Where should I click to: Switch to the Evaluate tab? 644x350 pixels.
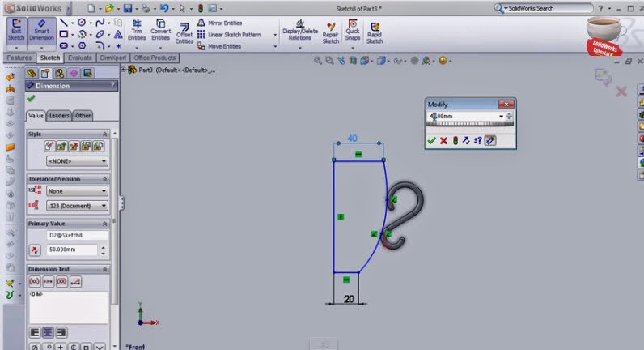[79, 58]
